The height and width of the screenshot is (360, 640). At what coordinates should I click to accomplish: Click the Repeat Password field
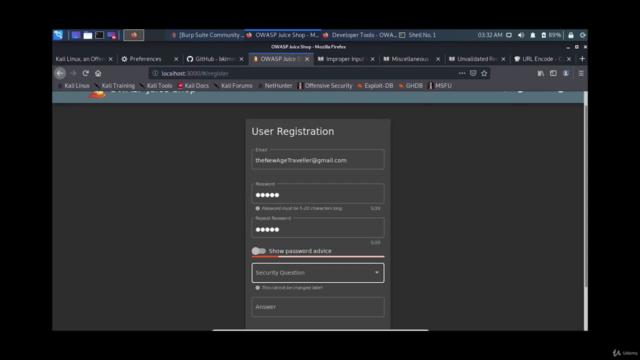318,228
